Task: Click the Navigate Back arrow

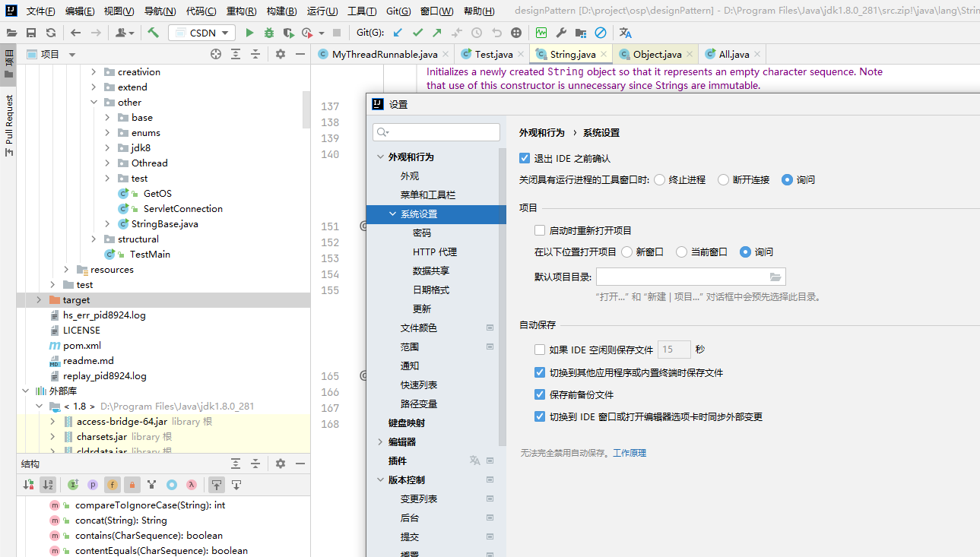Action: pyautogui.click(x=75, y=33)
